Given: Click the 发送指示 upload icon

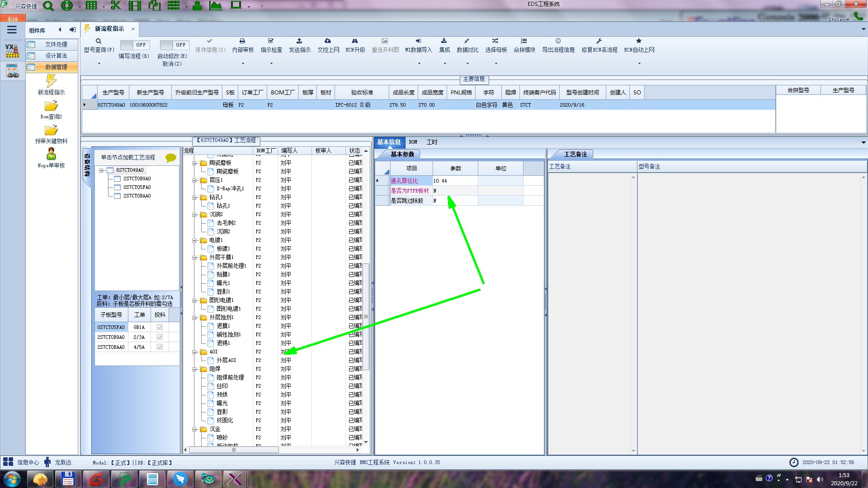Looking at the screenshot, I should coord(299,41).
